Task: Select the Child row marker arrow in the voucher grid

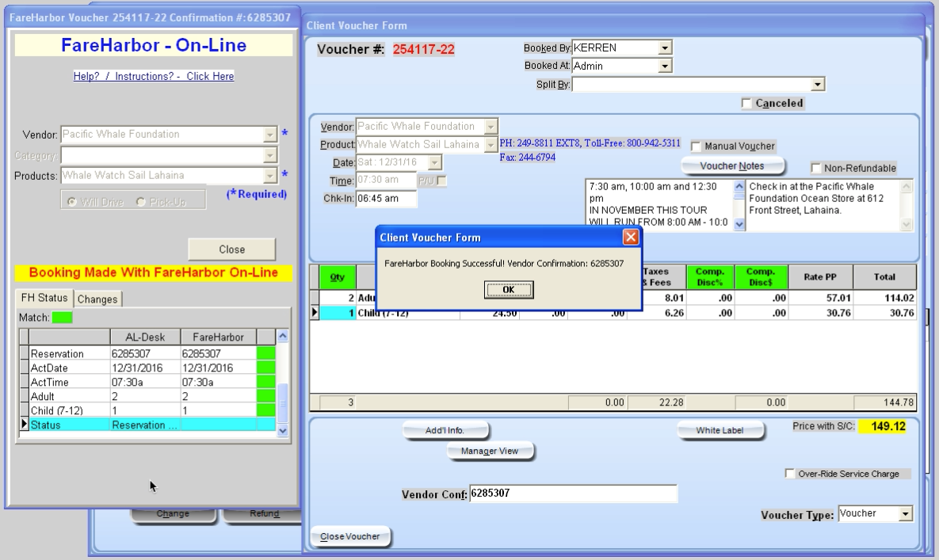Action: tap(315, 312)
